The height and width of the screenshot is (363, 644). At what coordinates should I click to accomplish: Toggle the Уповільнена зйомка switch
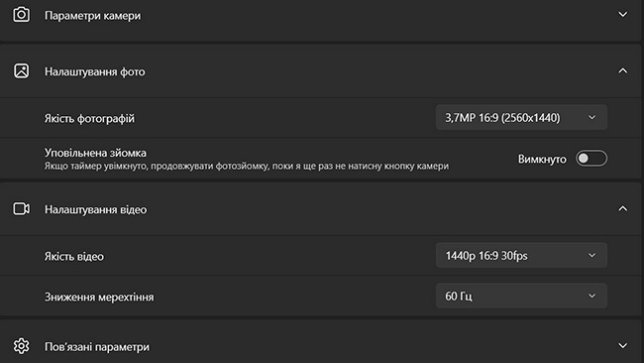pos(591,159)
